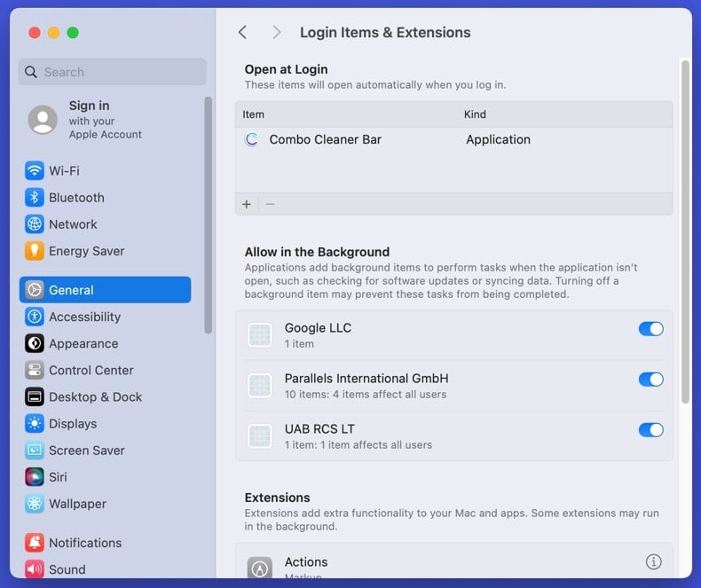The image size is (701, 588).
Task: Click the '10 items: 4 items affect all users' text
Action: click(366, 395)
